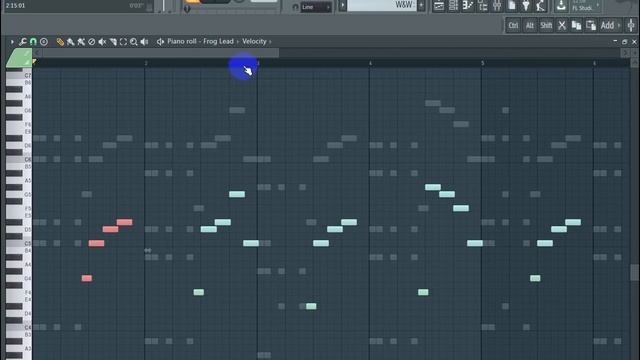The height and width of the screenshot is (360, 640).
Task: Click the microphone icon in top toolbar
Action: (x=526, y=6)
